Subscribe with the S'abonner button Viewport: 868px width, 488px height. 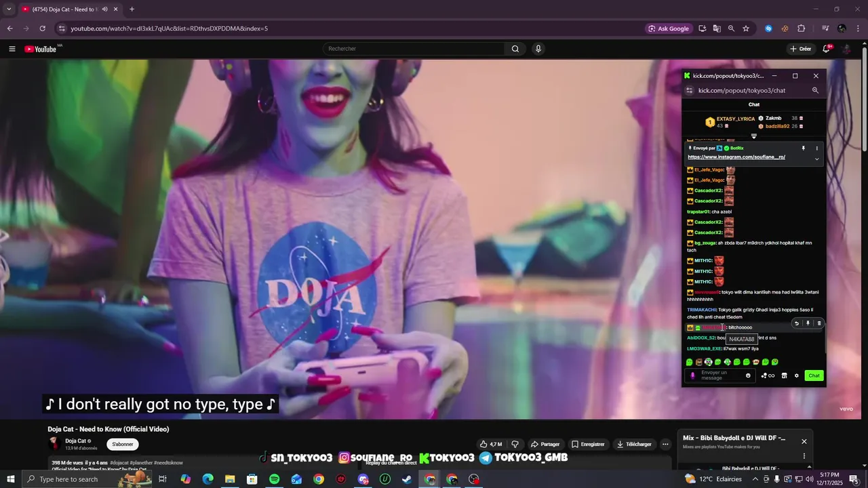[x=123, y=445]
